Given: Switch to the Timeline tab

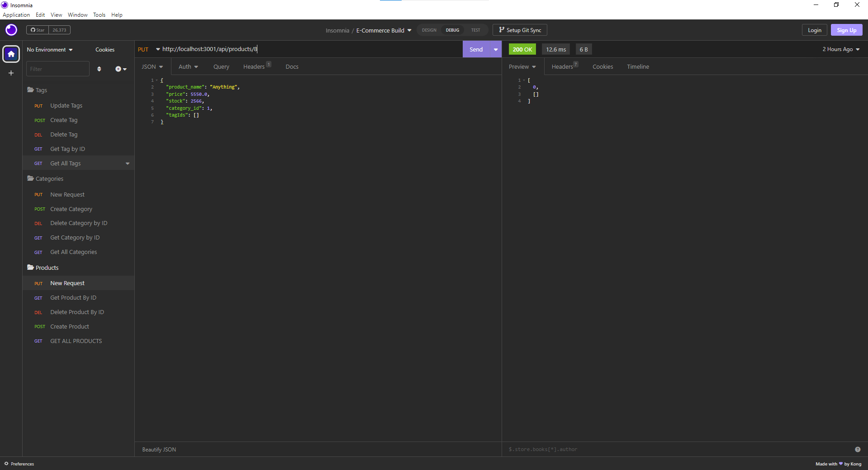Looking at the screenshot, I should click(638, 66).
